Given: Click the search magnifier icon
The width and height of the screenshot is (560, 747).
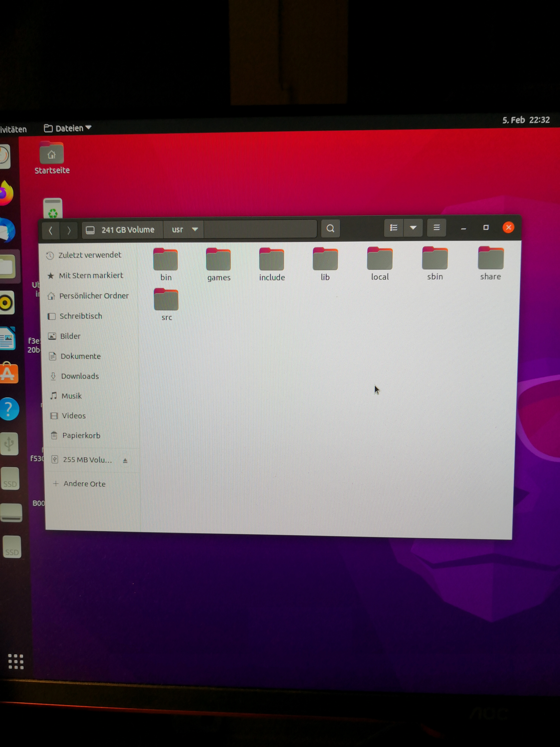Looking at the screenshot, I should click(x=330, y=229).
